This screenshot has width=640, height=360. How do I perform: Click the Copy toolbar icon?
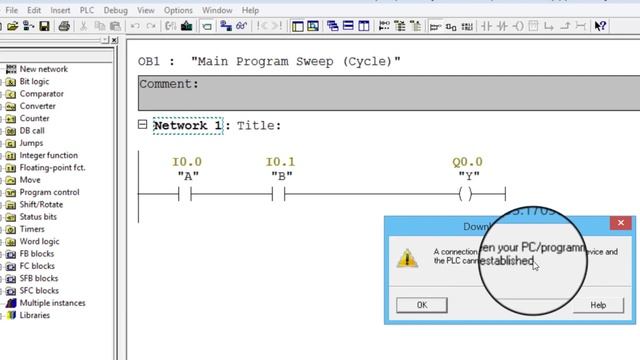(100, 27)
